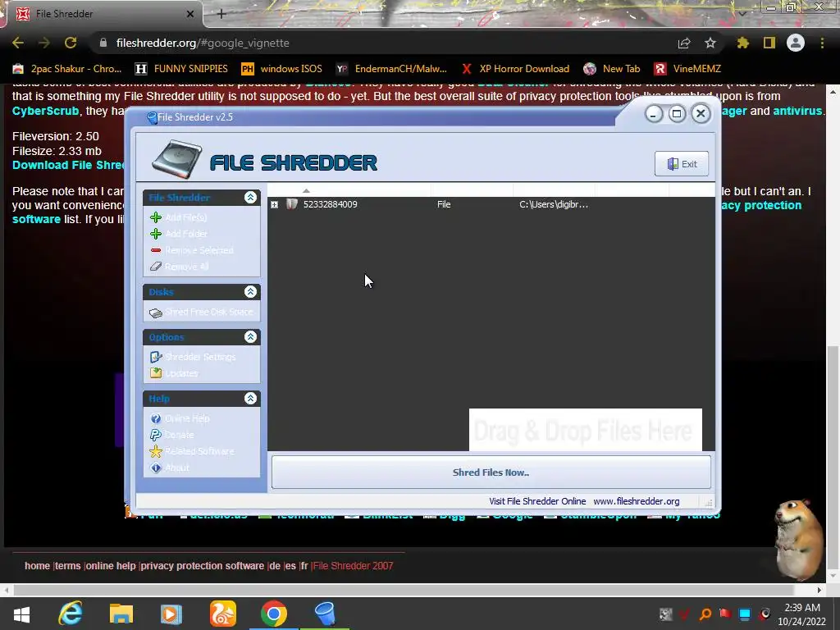
Task: Launch Internet Explorer from the taskbar
Action: 71,614
